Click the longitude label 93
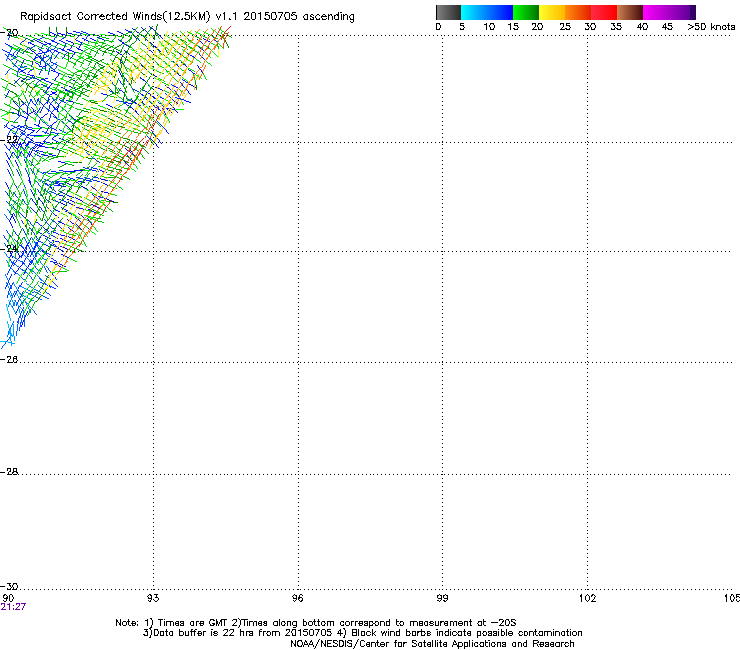The width and height of the screenshot is (740, 650). (153, 598)
